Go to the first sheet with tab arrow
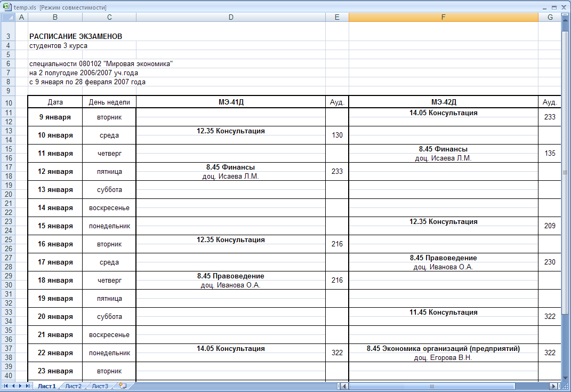The image size is (571, 392). click(x=6, y=386)
